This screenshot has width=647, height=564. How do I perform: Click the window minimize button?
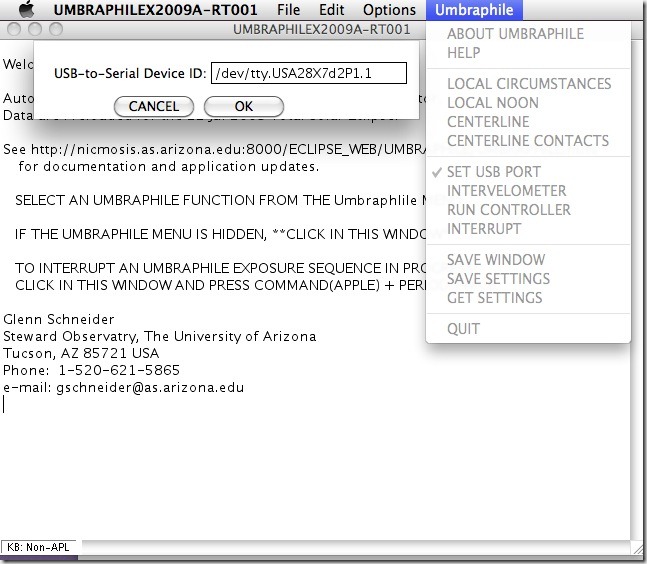[x=35, y=29]
